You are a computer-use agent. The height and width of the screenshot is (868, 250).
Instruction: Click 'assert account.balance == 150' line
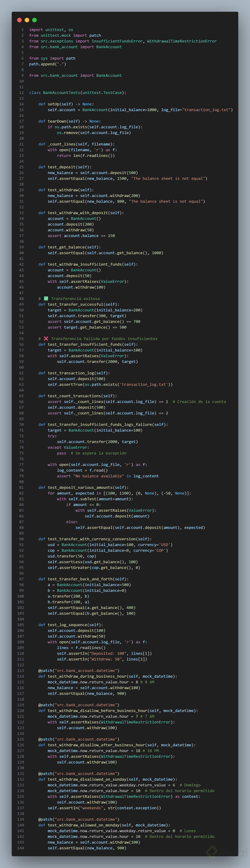click(x=81, y=236)
